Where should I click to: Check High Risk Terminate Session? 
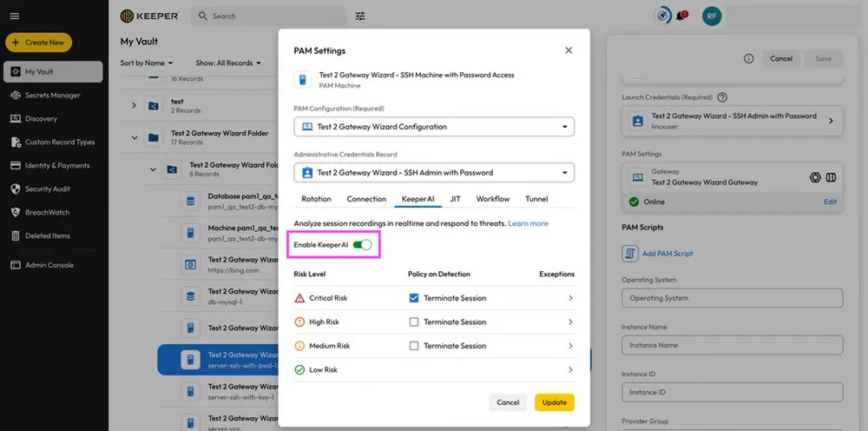tap(413, 322)
